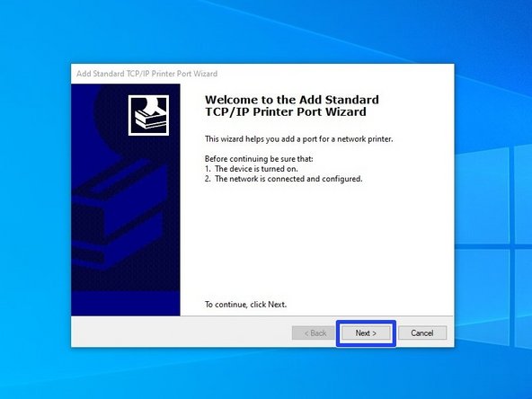This screenshot has height=399, width=532.
Task: Click 'To continue, click Next.' text
Action: [245, 305]
